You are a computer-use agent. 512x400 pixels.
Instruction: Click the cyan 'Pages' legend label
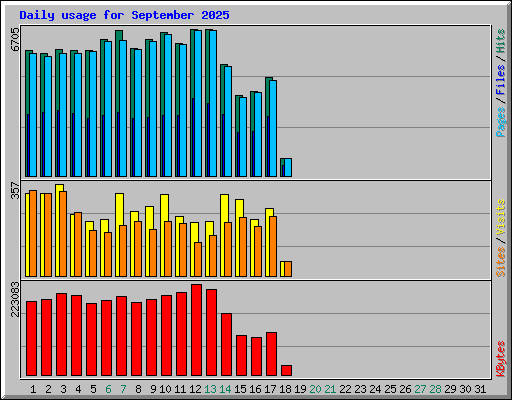tap(501, 122)
